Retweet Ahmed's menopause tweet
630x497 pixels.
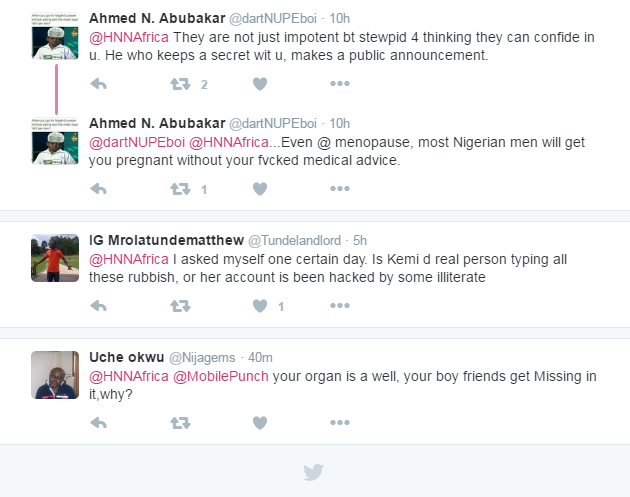click(x=180, y=188)
